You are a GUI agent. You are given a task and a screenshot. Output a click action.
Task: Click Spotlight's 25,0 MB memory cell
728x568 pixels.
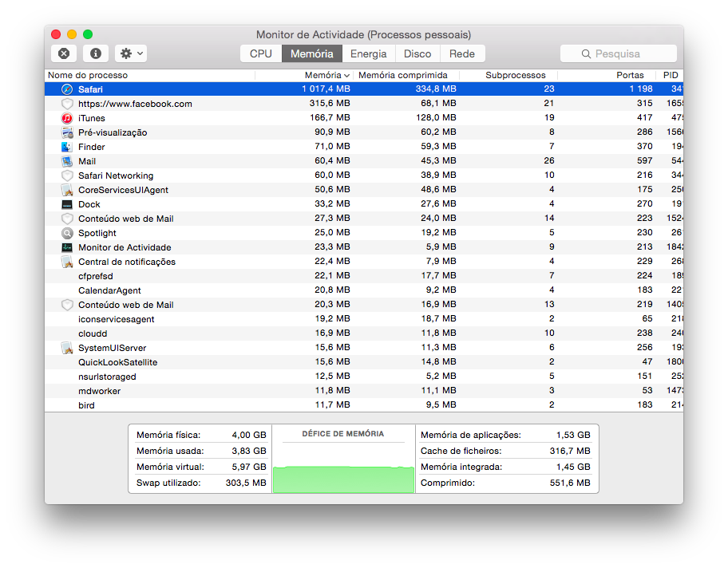click(x=332, y=232)
